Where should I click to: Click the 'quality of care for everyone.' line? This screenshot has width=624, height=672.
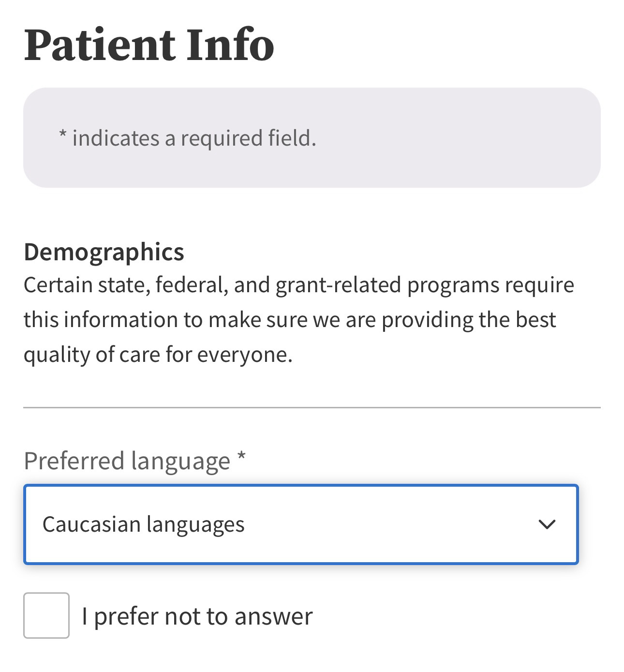point(158,355)
